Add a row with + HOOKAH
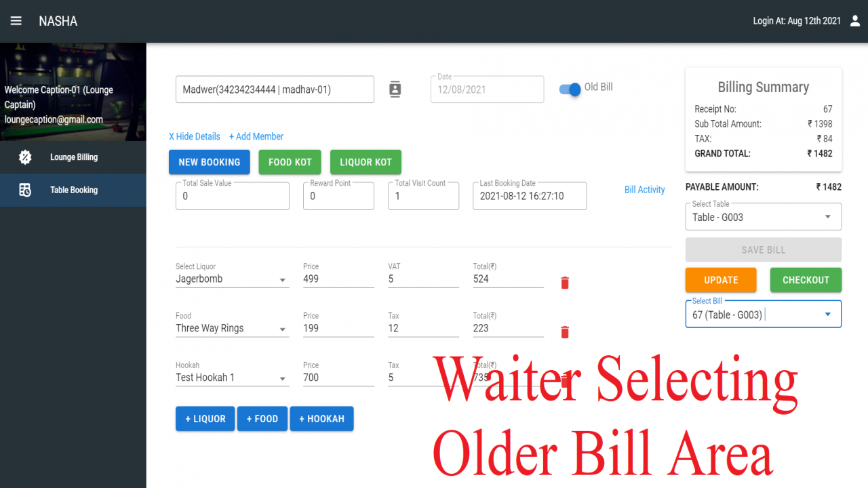This screenshot has height=488, width=868. pos(321,419)
